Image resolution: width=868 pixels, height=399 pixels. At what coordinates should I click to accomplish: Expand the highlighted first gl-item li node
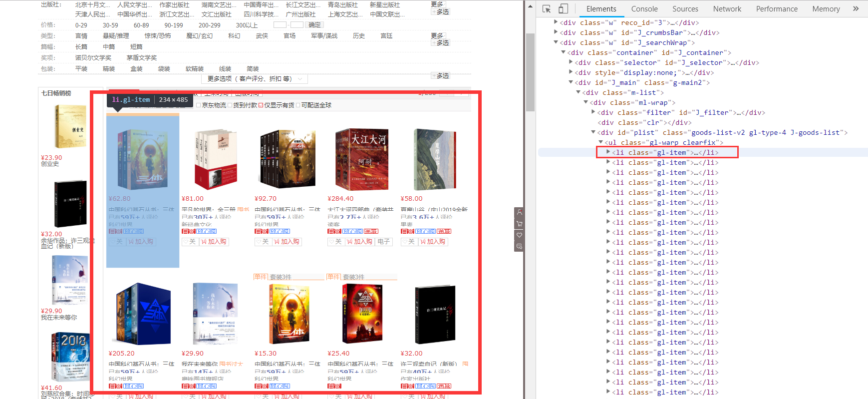[608, 152]
